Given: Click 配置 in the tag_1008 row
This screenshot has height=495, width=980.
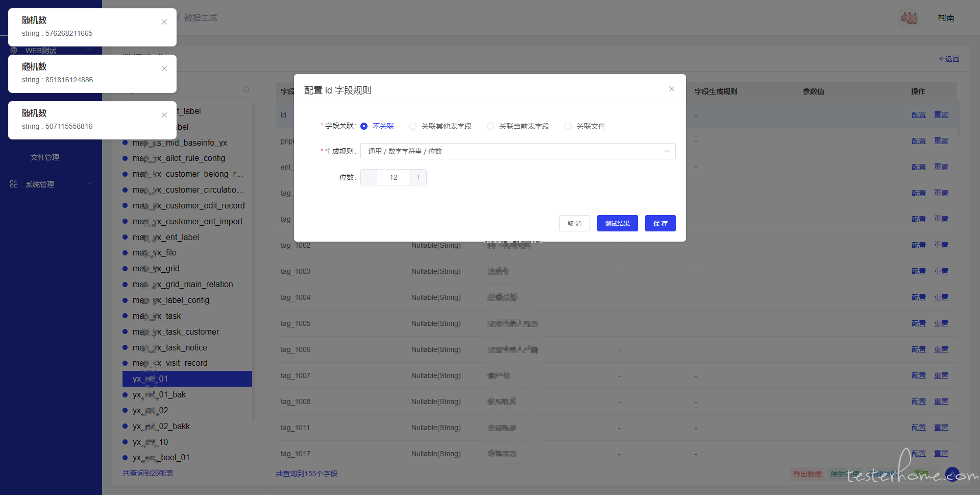Looking at the screenshot, I should pos(919,402).
